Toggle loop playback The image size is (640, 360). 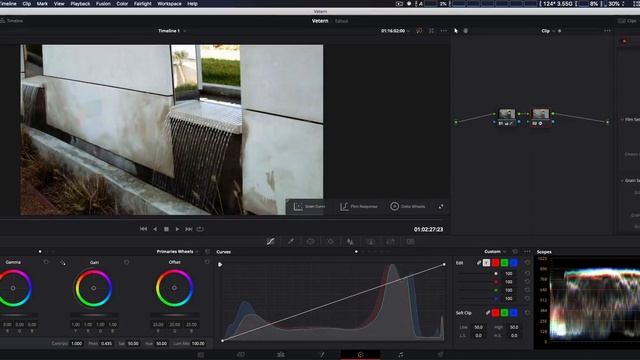[x=200, y=229]
